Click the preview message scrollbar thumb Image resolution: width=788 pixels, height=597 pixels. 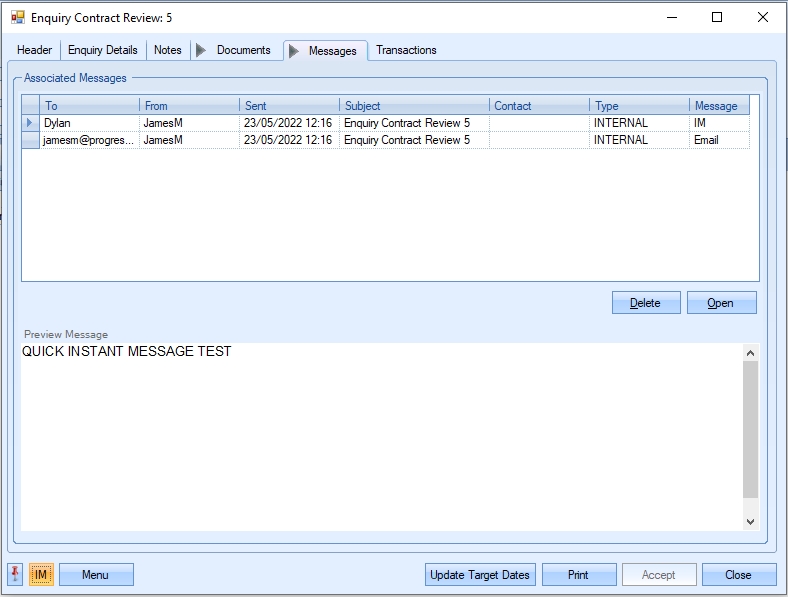[x=750, y=429]
